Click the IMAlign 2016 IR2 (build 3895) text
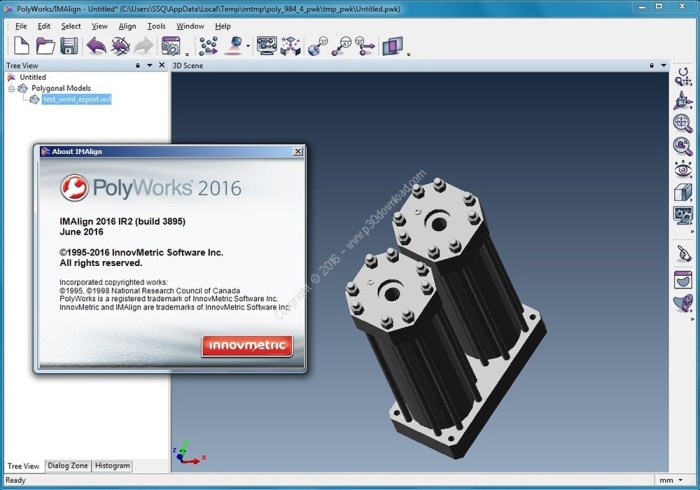Screen dimensions: 700x490 pyautogui.click(x=122, y=221)
